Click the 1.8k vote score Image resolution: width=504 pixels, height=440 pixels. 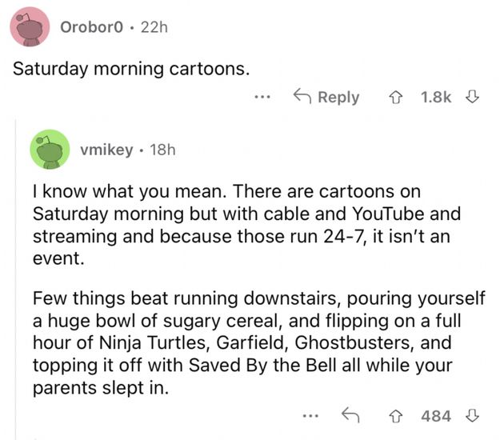point(436,97)
